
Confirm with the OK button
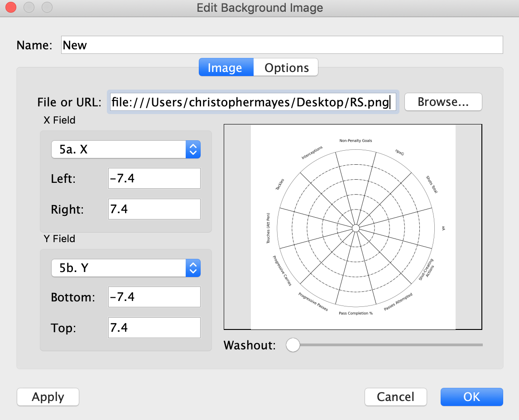coord(471,397)
